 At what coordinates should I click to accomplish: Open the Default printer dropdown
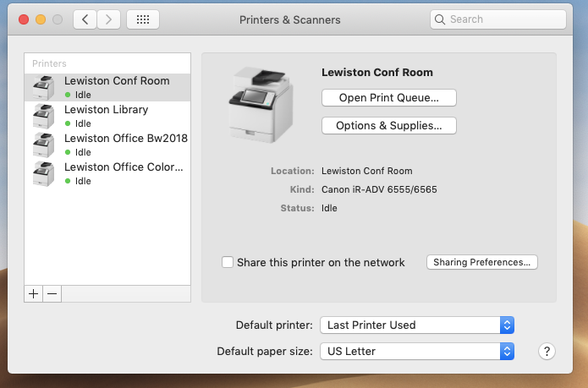click(417, 325)
